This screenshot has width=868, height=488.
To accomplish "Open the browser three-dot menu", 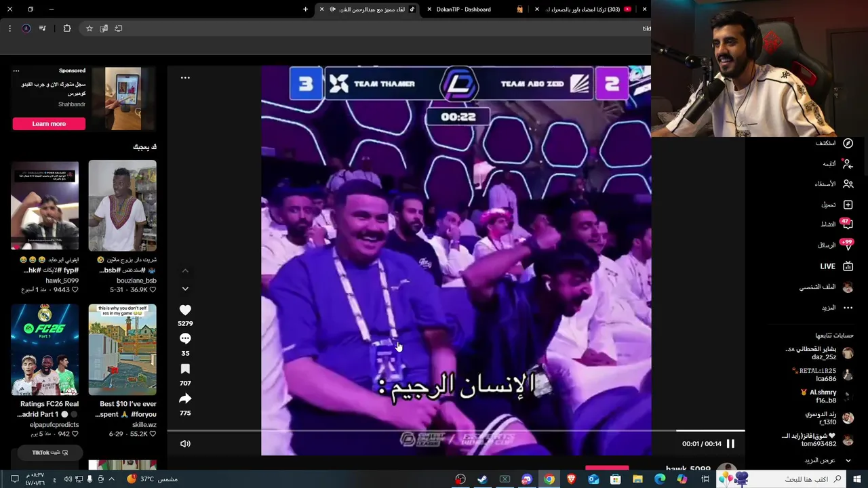I will pyautogui.click(x=9, y=28).
